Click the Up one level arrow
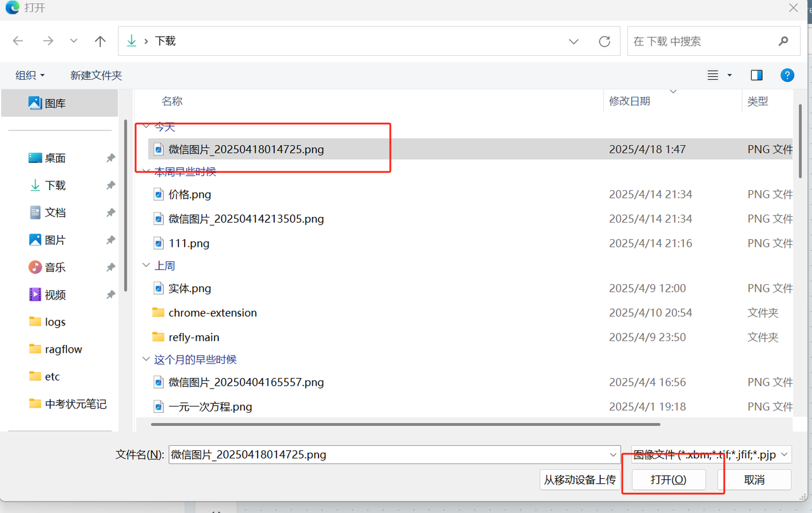 point(100,41)
